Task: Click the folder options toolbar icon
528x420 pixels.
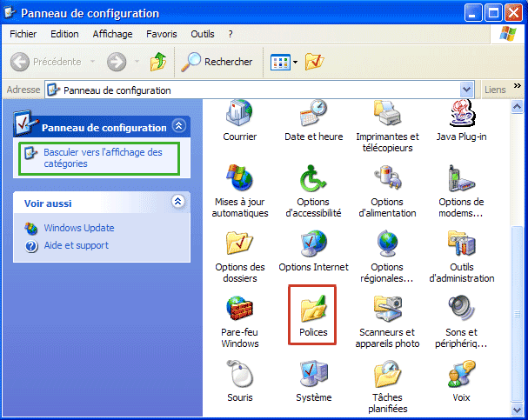Action: click(314, 62)
